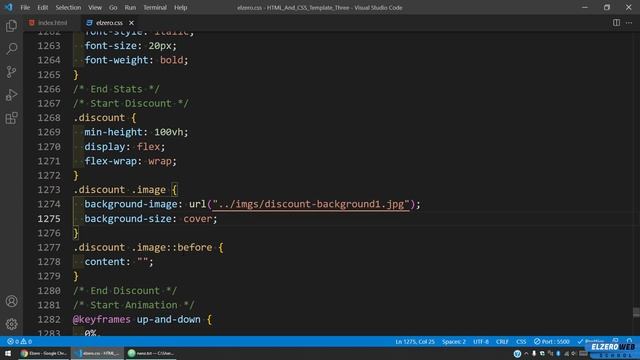The width and height of the screenshot is (640, 360).
Task: Open the Edit menu
Action: point(42,7)
